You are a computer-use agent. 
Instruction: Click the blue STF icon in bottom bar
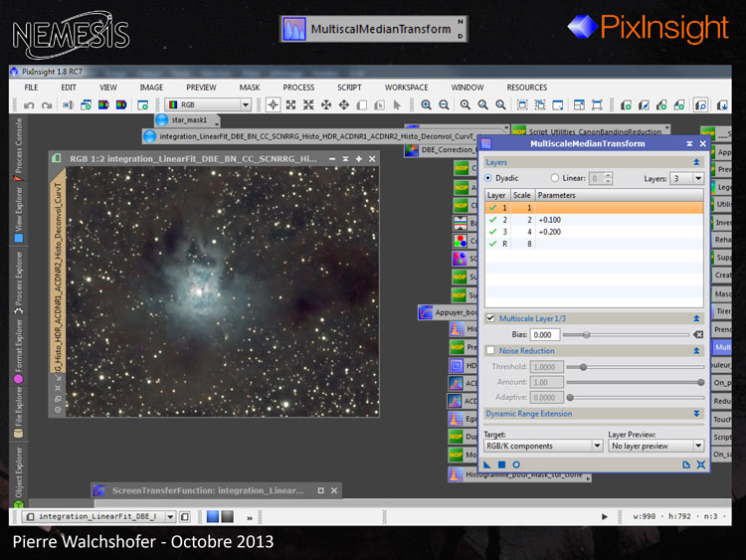click(x=213, y=516)
